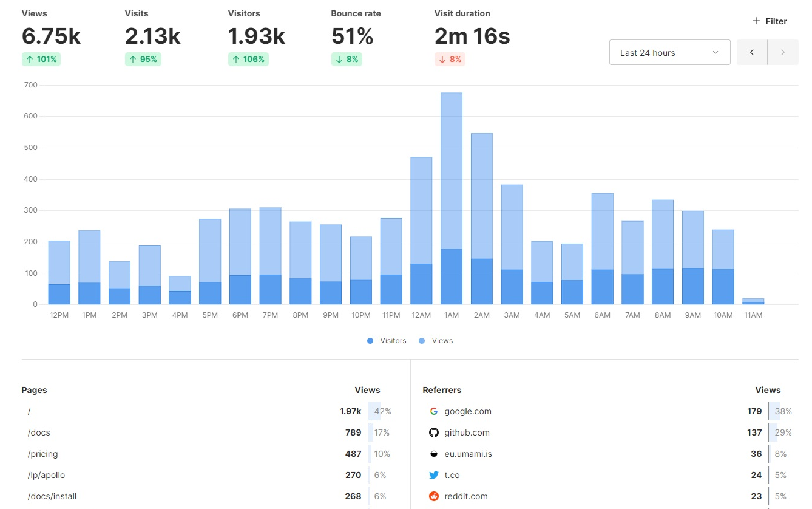
Task: Click the GitHub icon in the Referrers list
Action: click(434, 432)
